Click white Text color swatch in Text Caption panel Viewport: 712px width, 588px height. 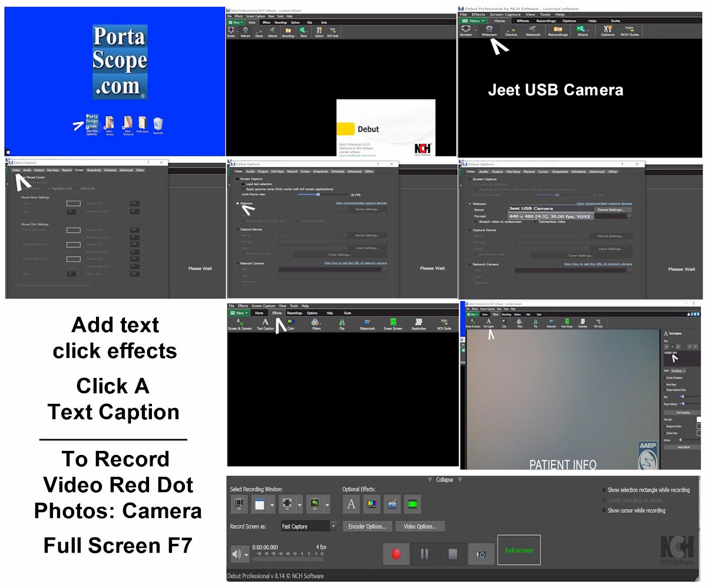(x=698, y=419)
